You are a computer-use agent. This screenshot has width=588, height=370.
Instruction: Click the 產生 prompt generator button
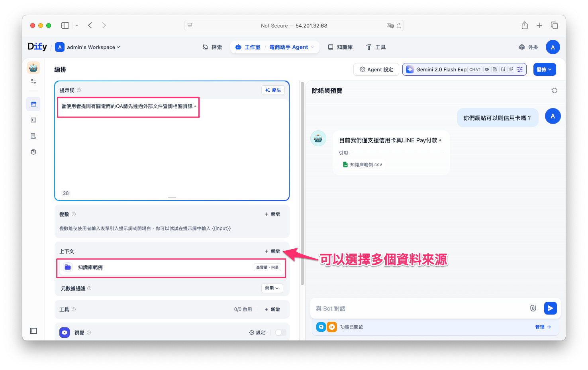click(x=273, y=90)
